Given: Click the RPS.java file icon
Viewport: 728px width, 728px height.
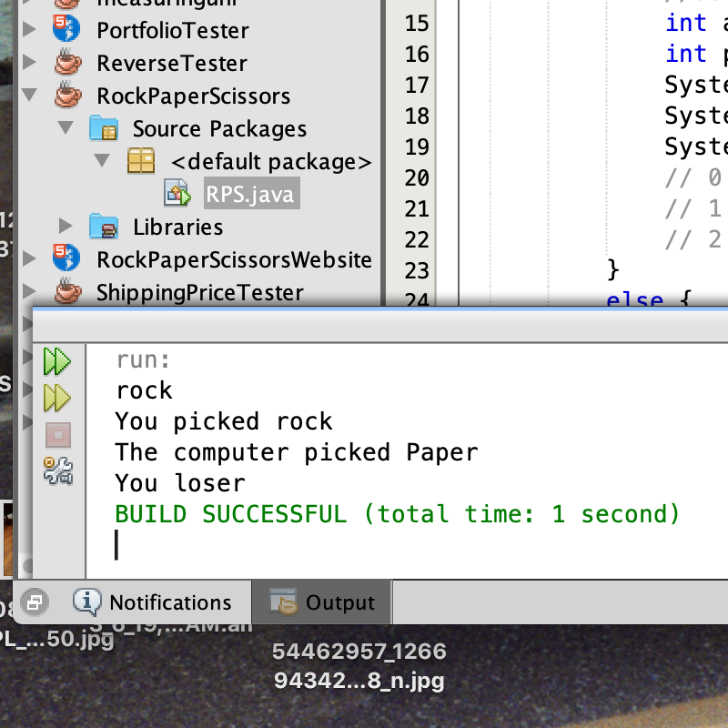Looking at the screenshot, I should (x=177, y=194).
